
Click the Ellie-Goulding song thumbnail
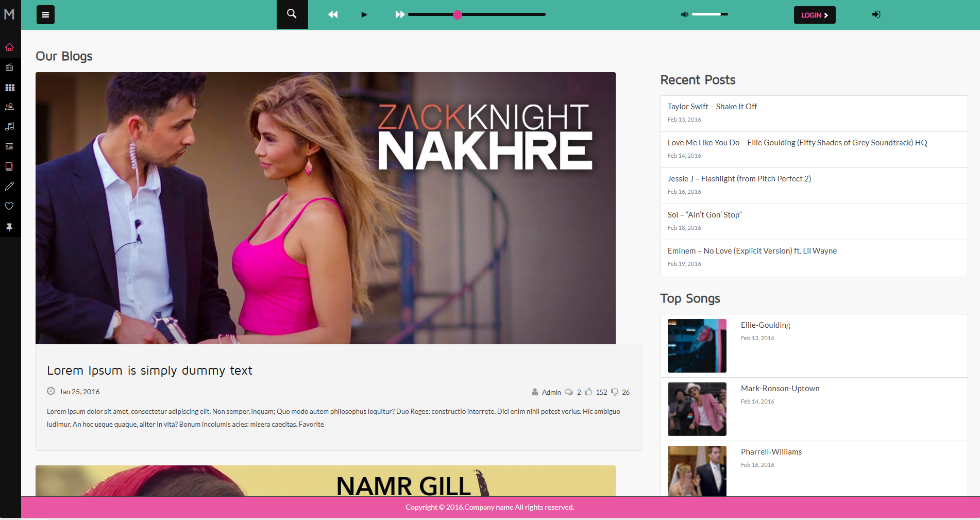tap(697, 346)
